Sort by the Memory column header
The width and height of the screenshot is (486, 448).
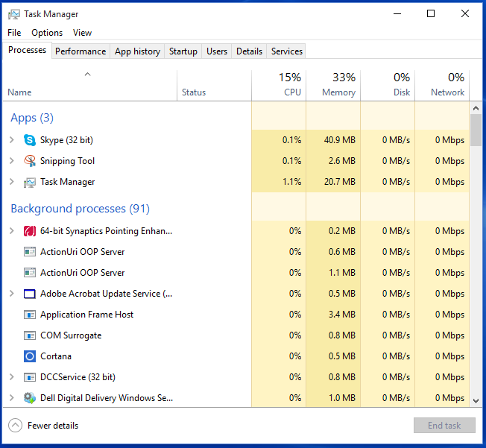333,86
